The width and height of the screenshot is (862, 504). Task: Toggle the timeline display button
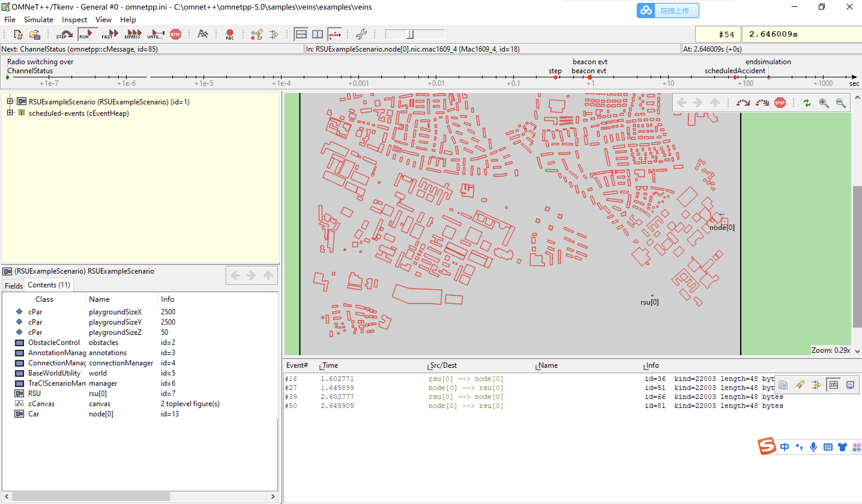(334, 34)
